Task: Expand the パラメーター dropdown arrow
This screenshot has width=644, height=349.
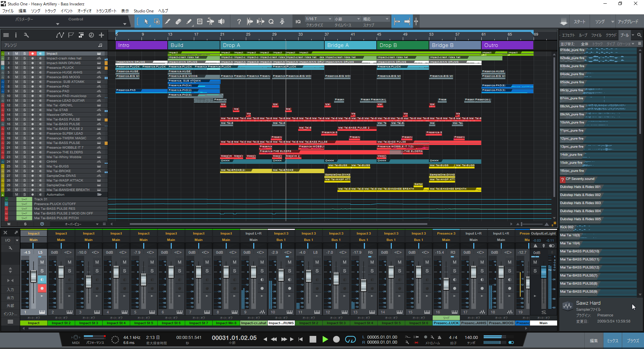Action: pos(57,24)
